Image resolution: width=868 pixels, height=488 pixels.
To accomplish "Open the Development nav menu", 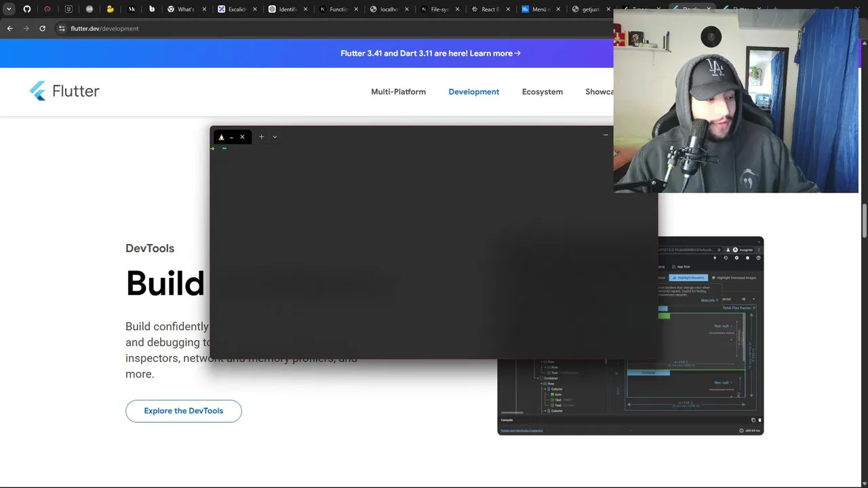I will point(473,91).
